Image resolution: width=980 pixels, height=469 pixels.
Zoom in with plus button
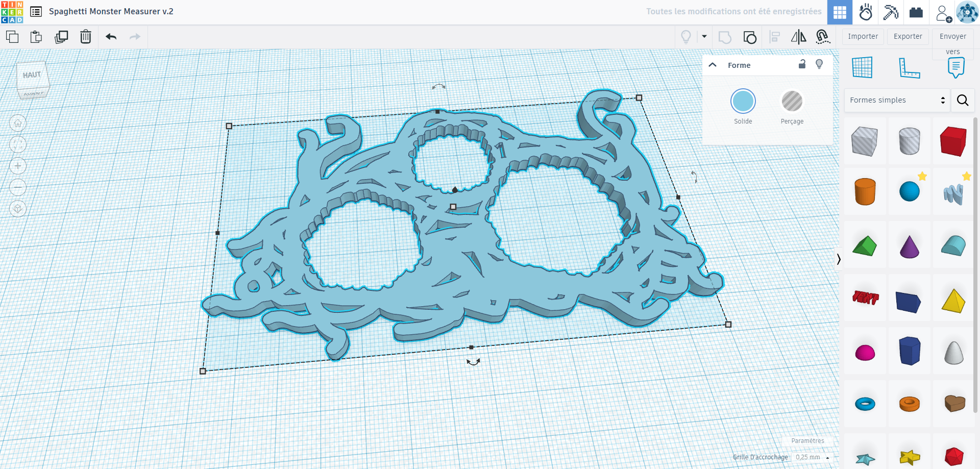tap(18, 166)
